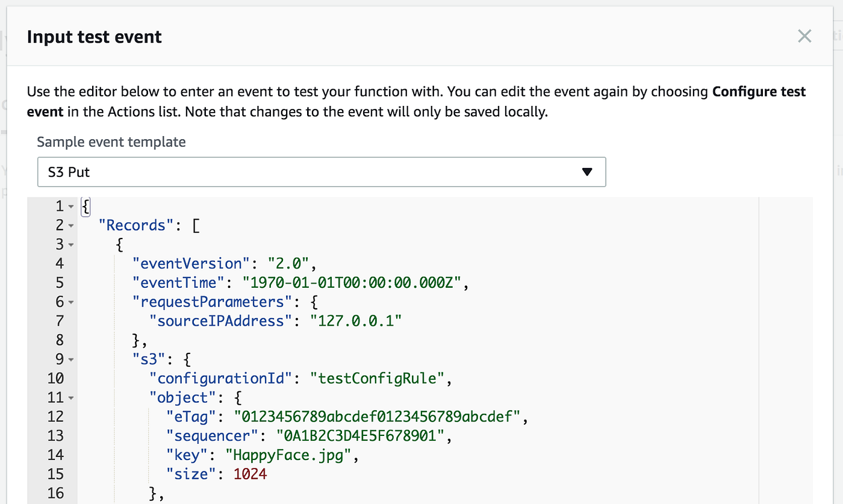
Task: Fold the object block at line 11
Action: pos(71,398)
